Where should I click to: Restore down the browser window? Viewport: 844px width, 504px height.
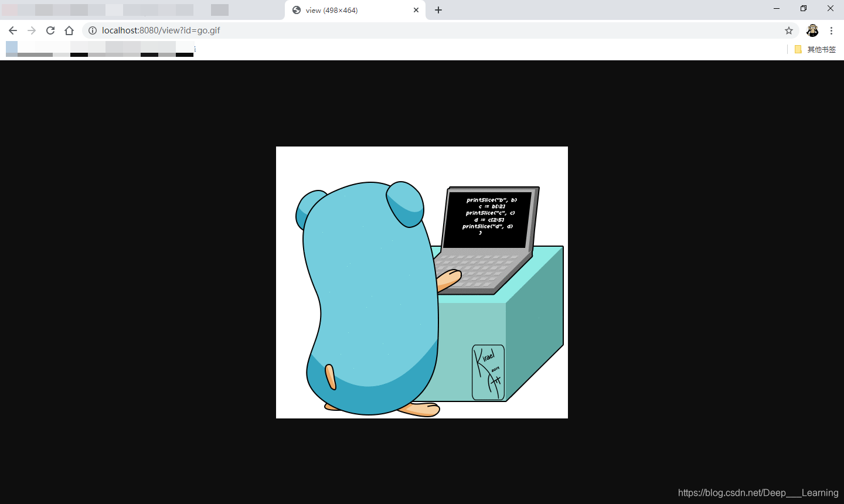(804, 8)
